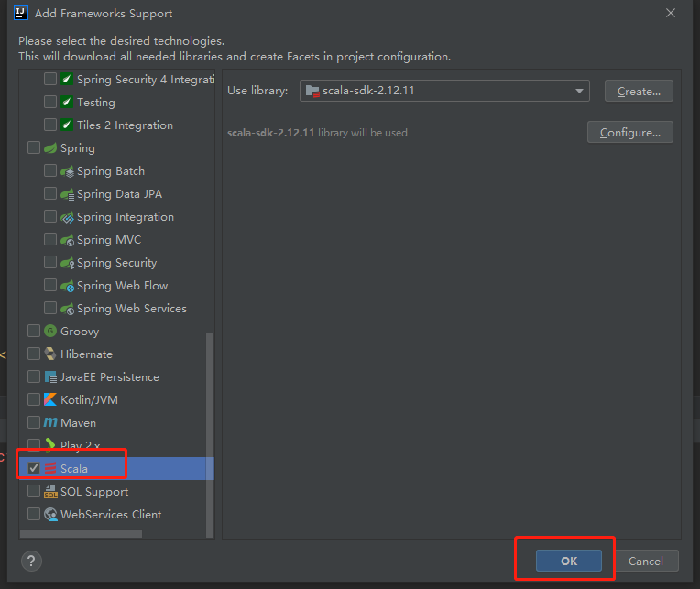Click the Maven icon in list
700x589 pixels.
click(x=50, y=423)
